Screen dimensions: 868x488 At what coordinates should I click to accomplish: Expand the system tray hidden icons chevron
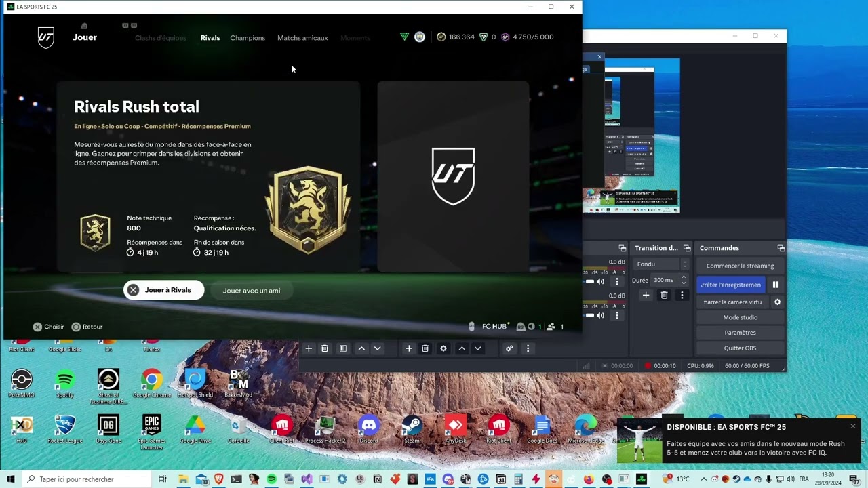(703, 479)
